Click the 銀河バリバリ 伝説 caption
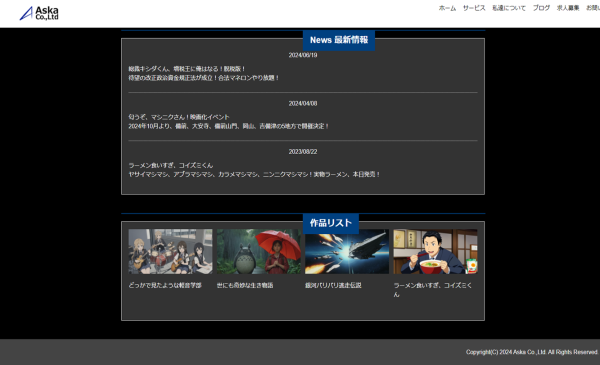Image resolution: width=600 pixels, height=365 pixels. [x=333, y=285]
